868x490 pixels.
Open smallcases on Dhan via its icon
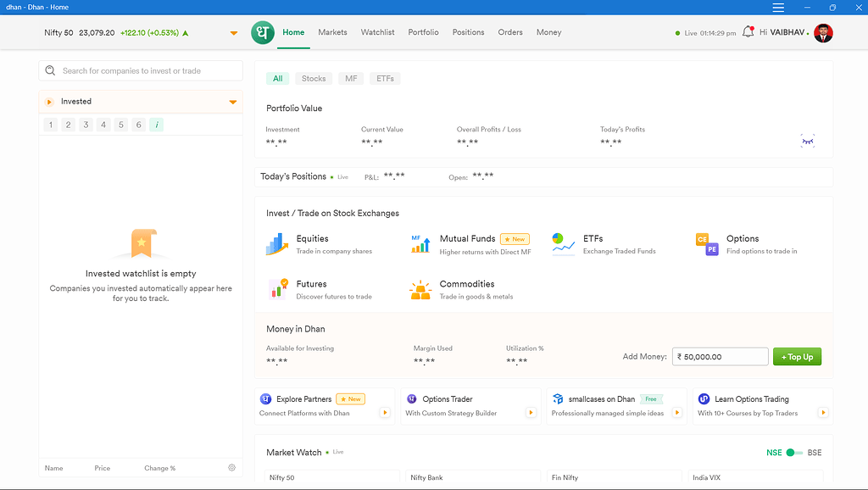[558, 398]
